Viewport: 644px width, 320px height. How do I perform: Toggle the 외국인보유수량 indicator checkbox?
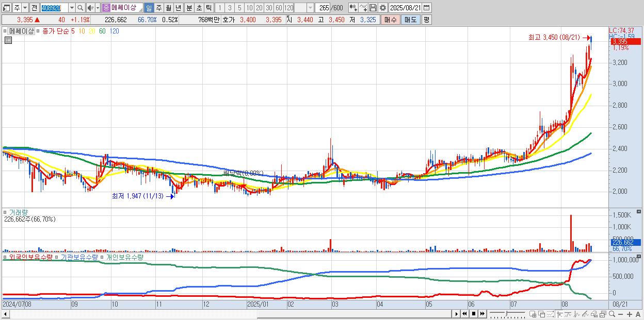[x=6, y=257]
